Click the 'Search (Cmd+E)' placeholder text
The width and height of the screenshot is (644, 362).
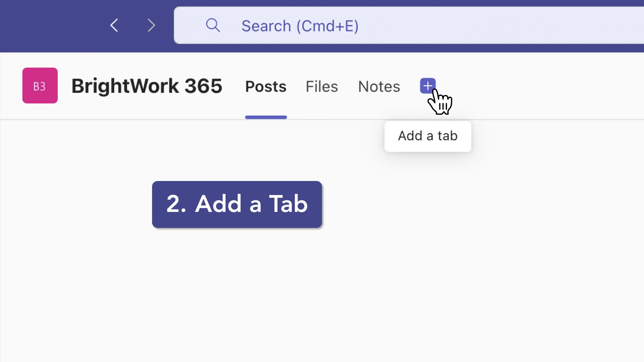[300, 26]
